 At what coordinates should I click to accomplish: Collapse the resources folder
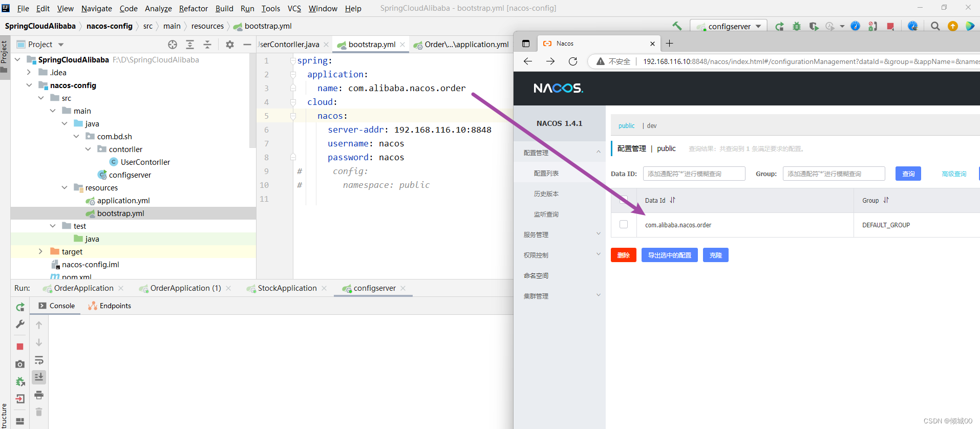(x=65, y=187)
